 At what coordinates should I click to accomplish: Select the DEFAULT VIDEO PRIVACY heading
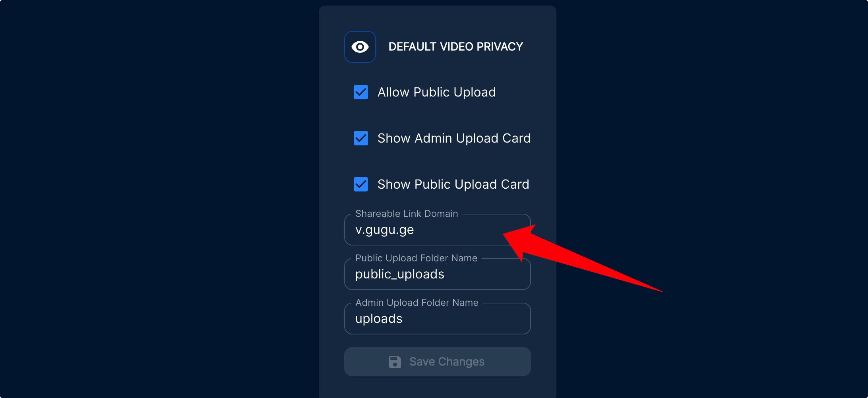click(x=455, y=47)
